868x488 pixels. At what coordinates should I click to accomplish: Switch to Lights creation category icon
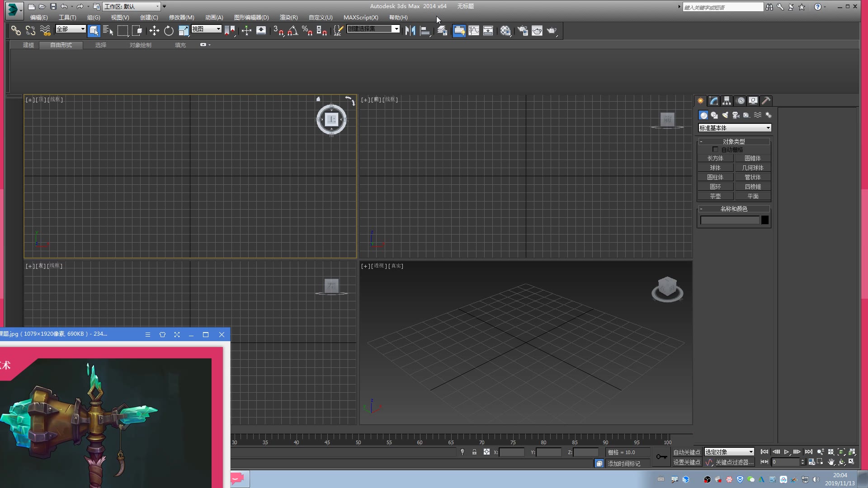pos(725,115)
